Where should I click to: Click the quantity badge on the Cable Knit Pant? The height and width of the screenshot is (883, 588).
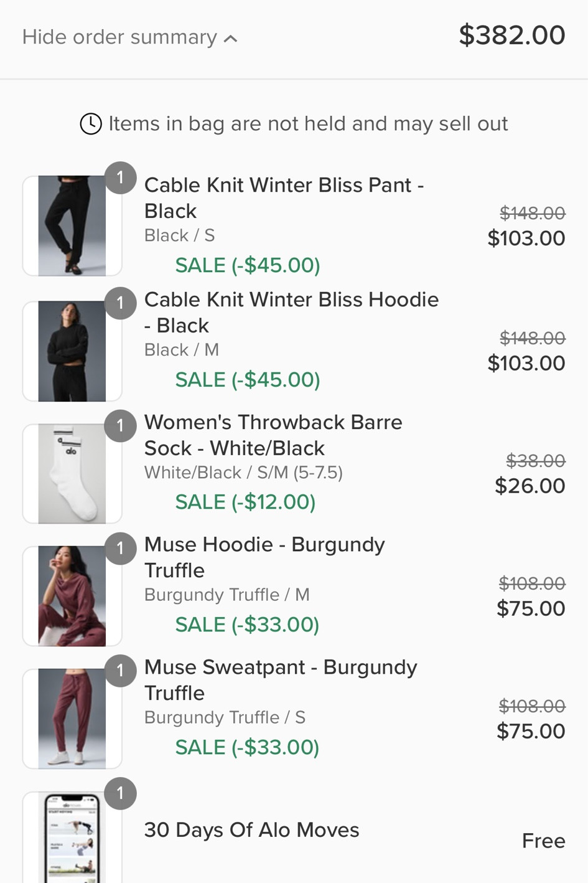(x=120, y=176)
